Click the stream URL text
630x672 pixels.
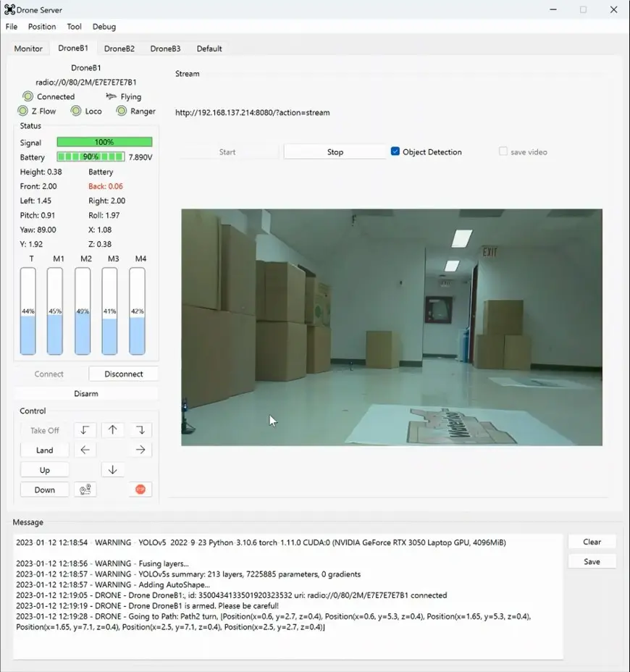click(252, 113)
